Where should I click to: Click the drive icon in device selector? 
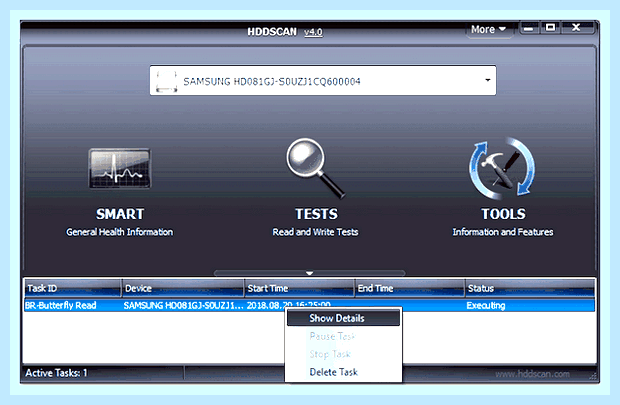(x=166, y=81)
